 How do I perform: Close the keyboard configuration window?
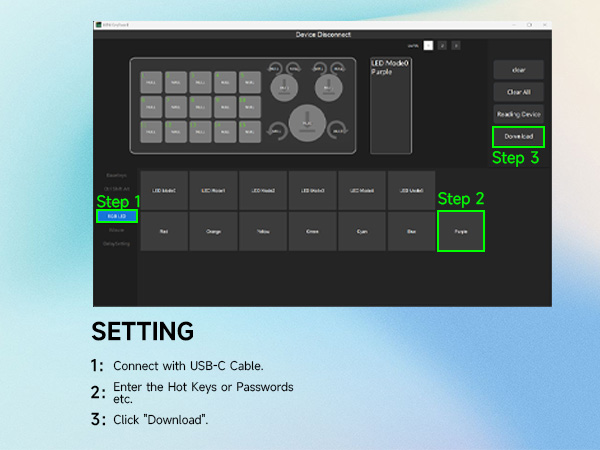[x=545, y=25]
